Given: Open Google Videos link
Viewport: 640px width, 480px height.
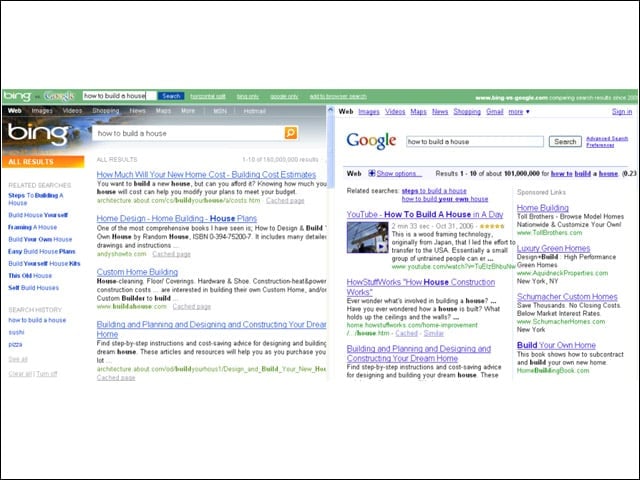Looking at the screenshot, I should pyautogui.click(x=395, y=111).
